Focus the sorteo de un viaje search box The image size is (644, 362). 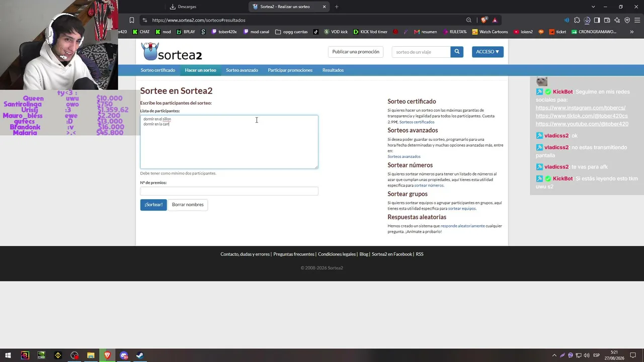tap(421, 52)
